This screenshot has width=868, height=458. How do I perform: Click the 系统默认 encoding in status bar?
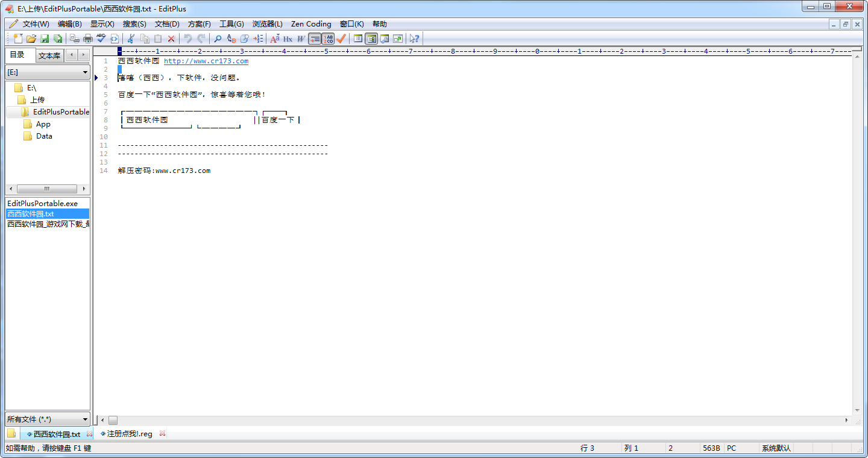coord(776,448)
